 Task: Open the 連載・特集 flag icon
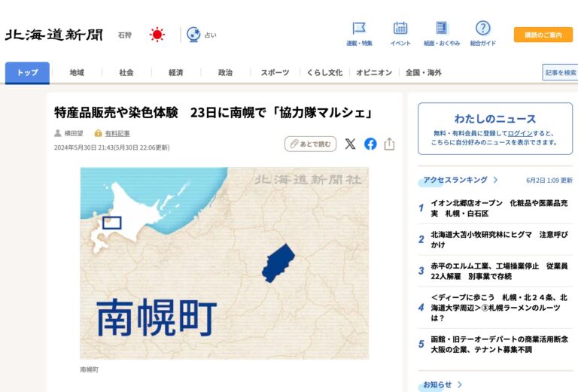[x=359, y=29]
